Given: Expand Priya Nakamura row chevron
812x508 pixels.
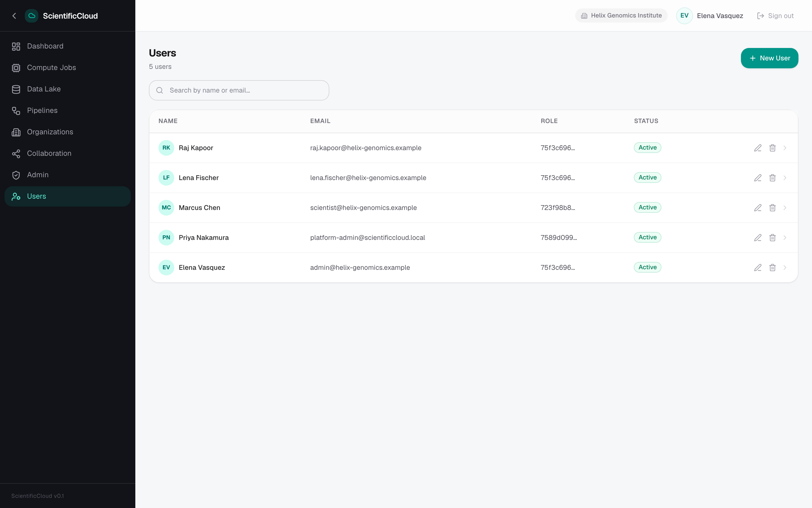Looking at the screenshot, I should [785, 238].
